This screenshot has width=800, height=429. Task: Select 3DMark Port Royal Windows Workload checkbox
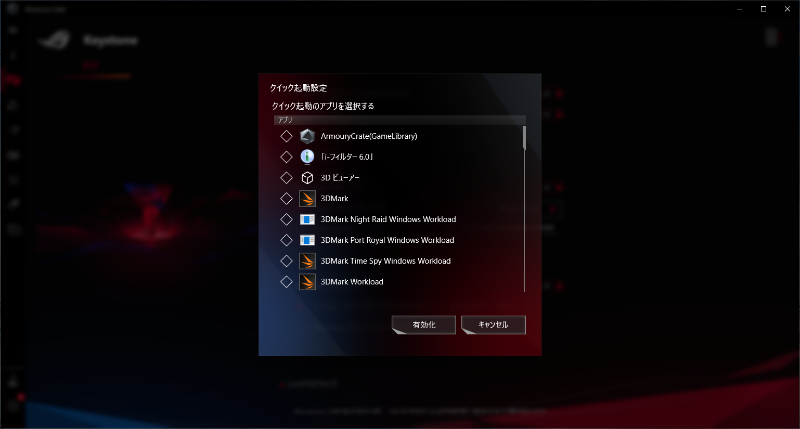tap(286, 240)
